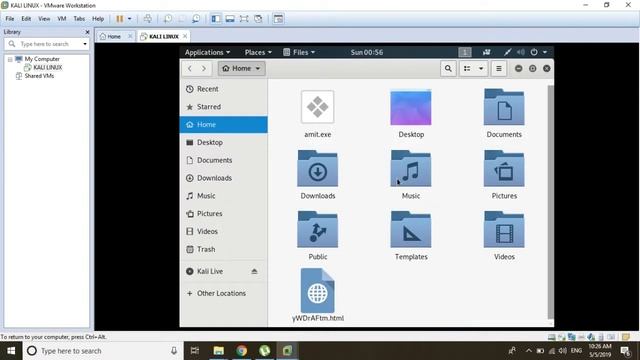Toggle the list/grid view icon in Files
Screen dimensions: 640x360
(467, 69)
